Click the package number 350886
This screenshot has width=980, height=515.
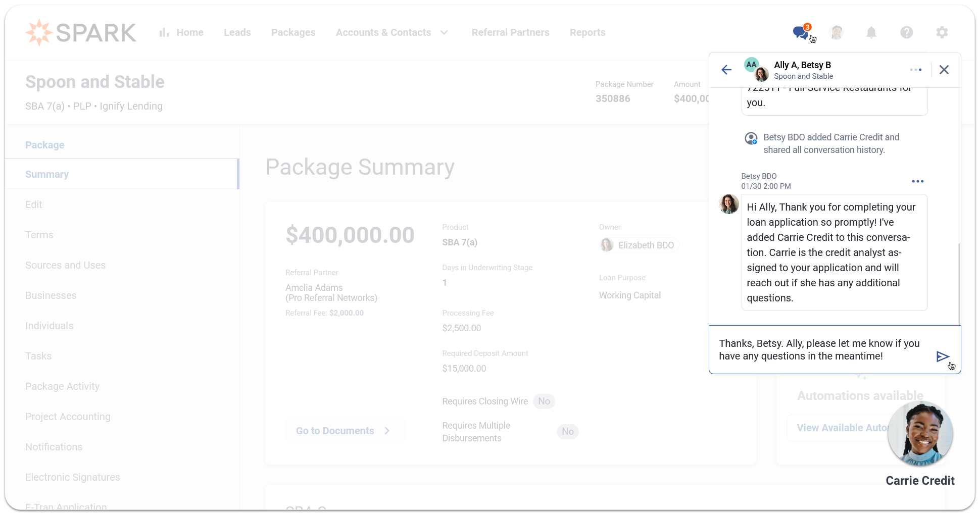pos(613,98)
